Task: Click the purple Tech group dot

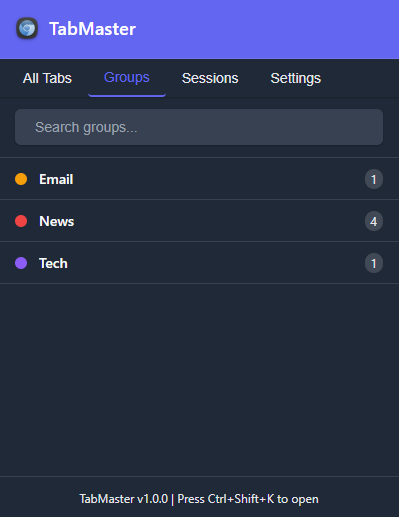Action: (21, 263)
